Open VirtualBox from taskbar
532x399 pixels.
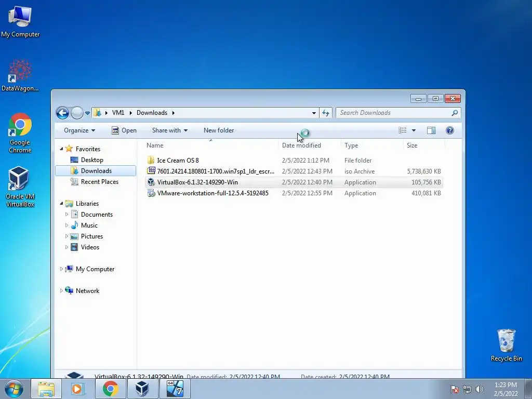point(142,389)
